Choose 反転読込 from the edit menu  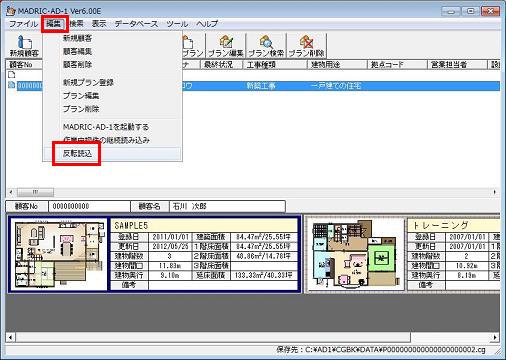click(x=77, y=153)
